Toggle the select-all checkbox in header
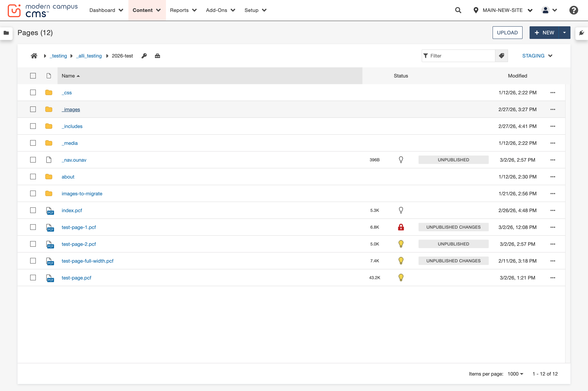This screenshot has height=391, width=588. 33,76
